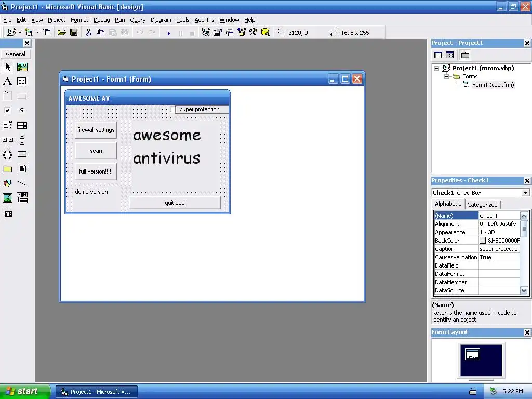Screen dimensions: 532x399
Task: Click the form thumbnail in Form Layout
Action: click(472, 354)
